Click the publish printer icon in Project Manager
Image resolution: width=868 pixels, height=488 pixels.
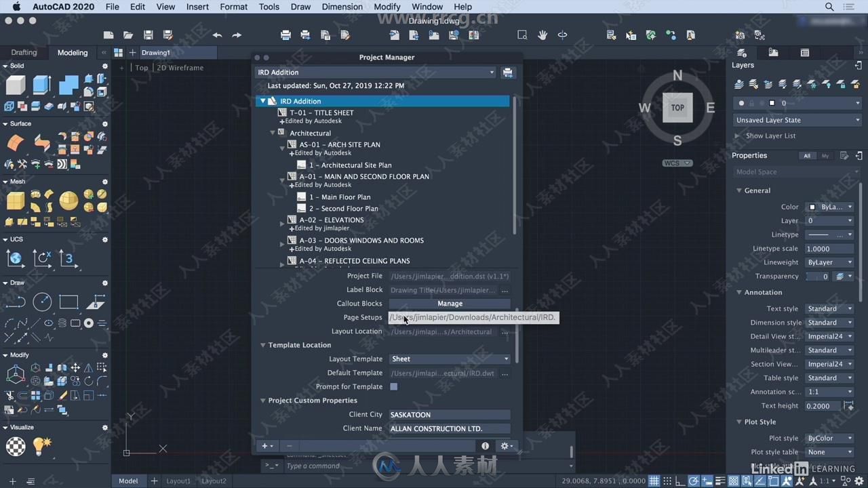click(x=508, y=73)
